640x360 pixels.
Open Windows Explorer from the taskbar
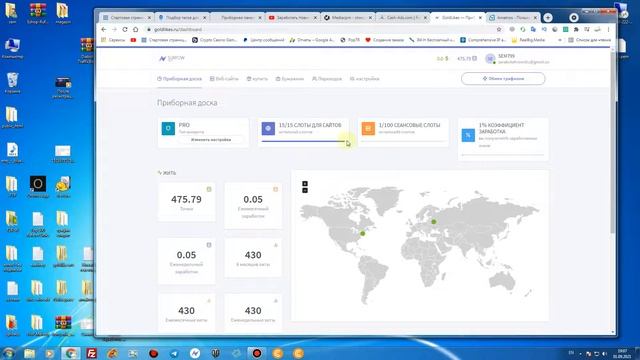(29, 353)
